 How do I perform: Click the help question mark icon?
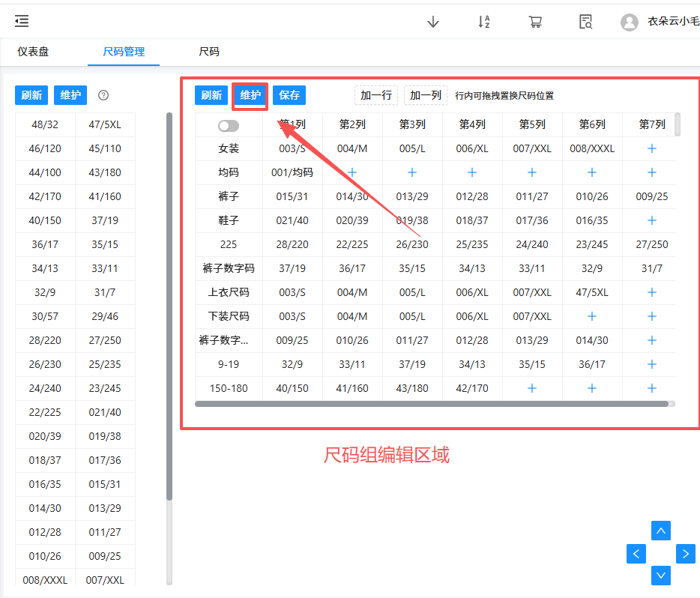point(103,95)
